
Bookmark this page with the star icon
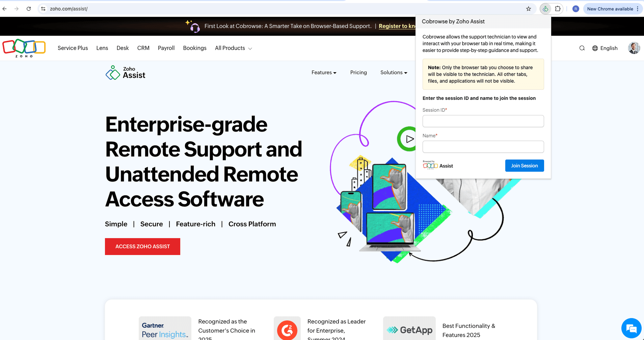coord(529,9)
